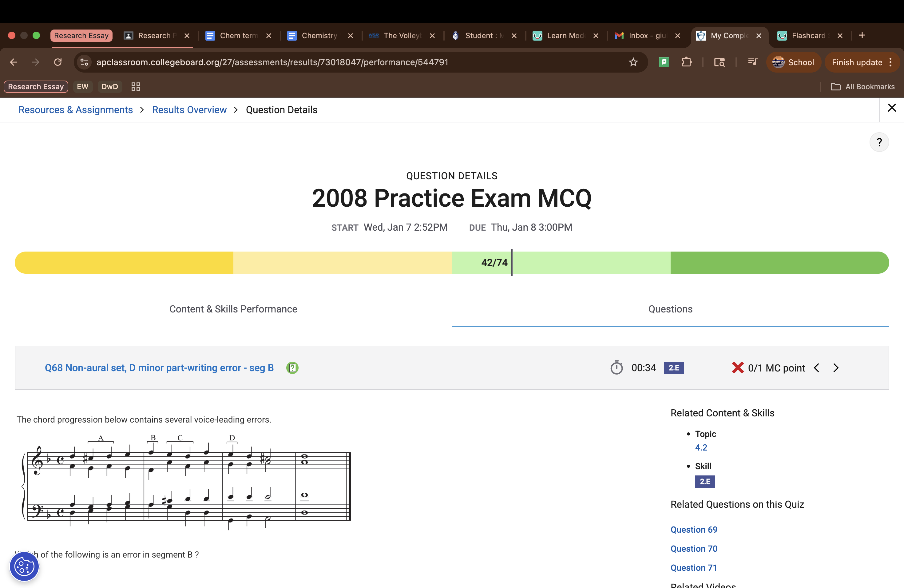This screenshot has height=588, width=904.
Task: Bookmark this page with the star icon
Action: [633, 62]
